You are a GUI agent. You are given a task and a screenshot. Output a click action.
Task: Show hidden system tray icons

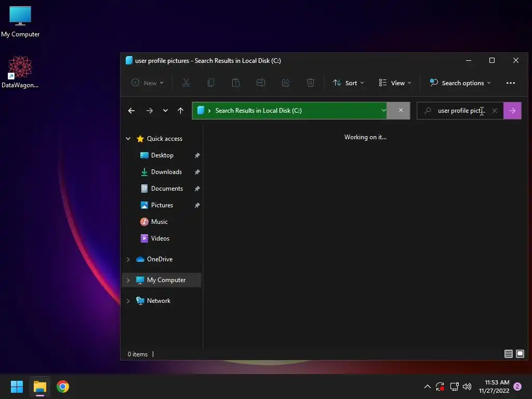click(x=428, y=387)
